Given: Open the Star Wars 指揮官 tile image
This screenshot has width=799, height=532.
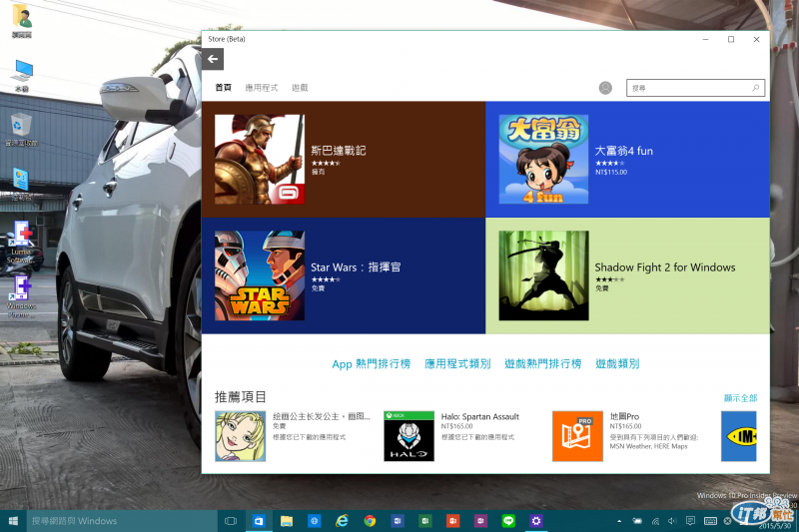Looking at the screenshot, I should click(260, 275).
